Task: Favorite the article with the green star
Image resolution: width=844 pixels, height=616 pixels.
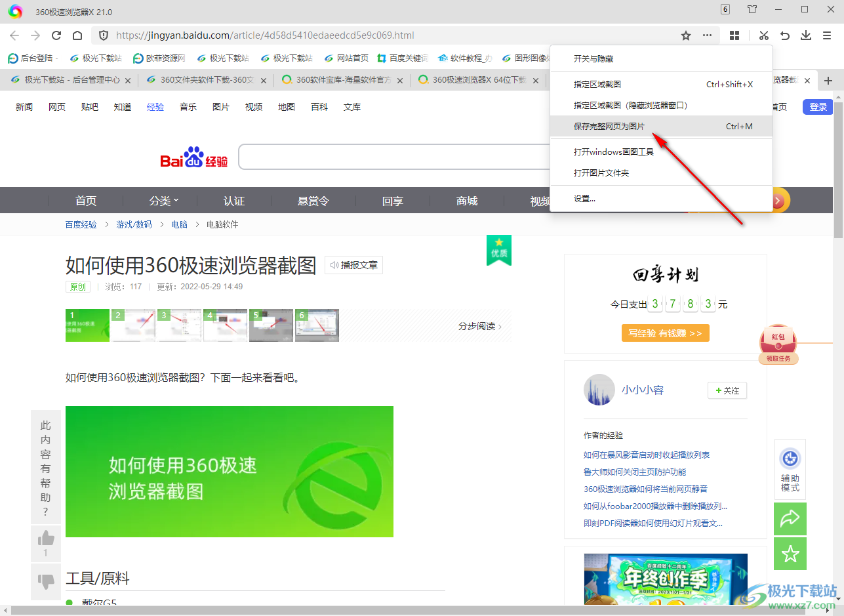Action: tap(790, 554)
